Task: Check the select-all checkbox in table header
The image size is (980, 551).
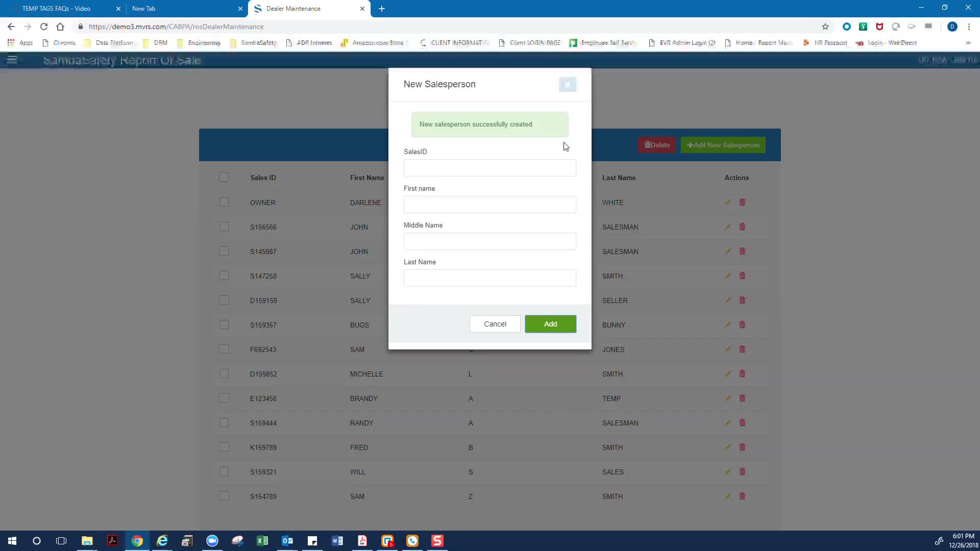Action: point(224,178)
